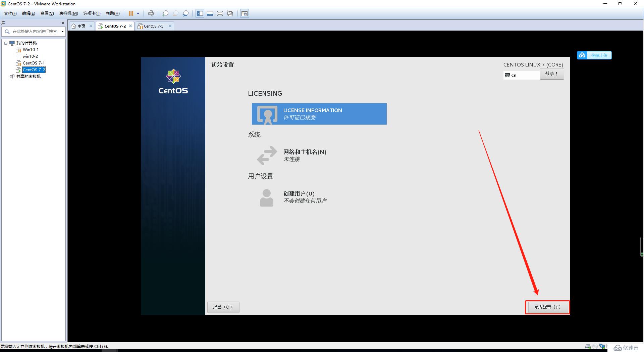Click the send Ctrl+Alt+Del toolbar icon
This screenshot has height=352, width=644.
(x=151, y=13)
